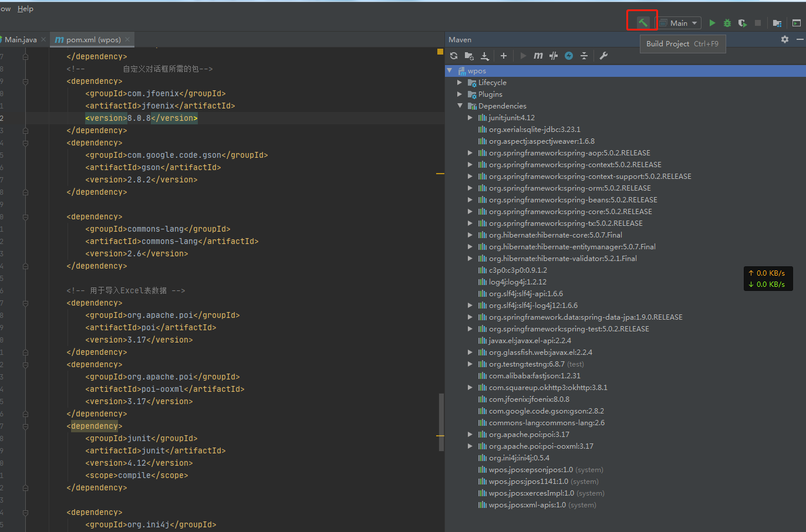This screenshot has width=806, height=532.
Task: Click the Stop square icon in the toolbar
Action: [758, 23]
